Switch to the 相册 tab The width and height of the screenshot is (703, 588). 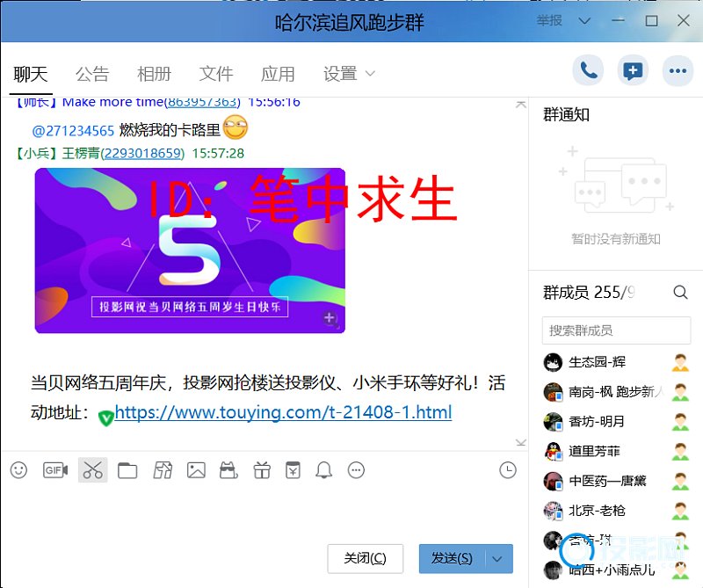[154, 74]
